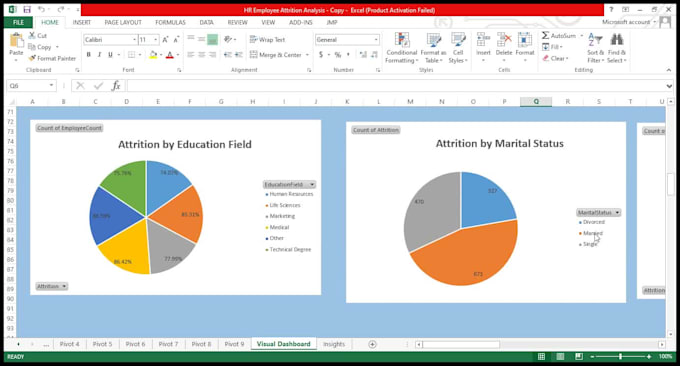The width and height of the screenshot is (680, 366).
Task: Apply the yellow fill color bucket
Action: pyautogui.click(x=153, y=55)
